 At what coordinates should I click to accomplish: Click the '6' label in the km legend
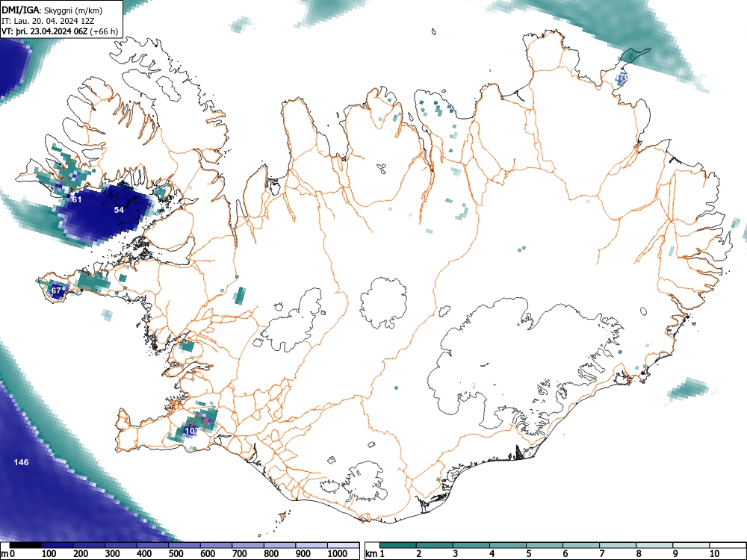point(565,554)
